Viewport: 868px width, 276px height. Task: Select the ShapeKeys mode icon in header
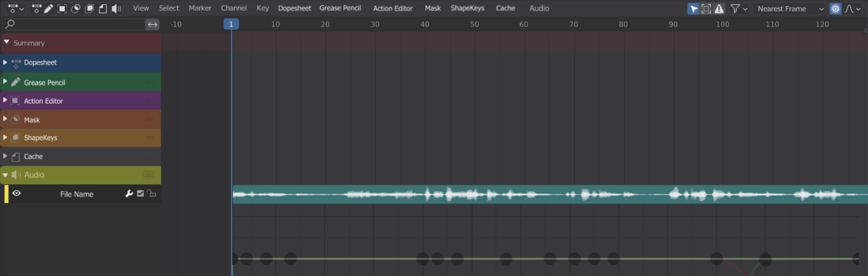89,8
